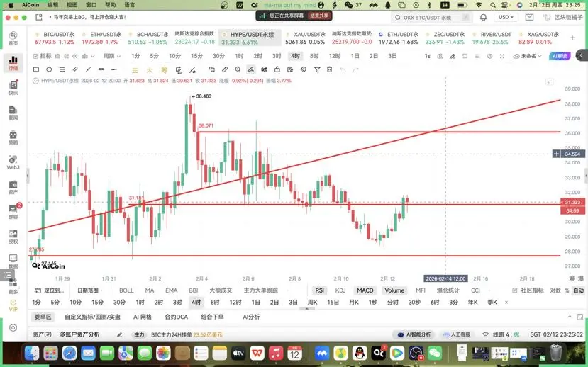Screen dimensions: 588x367
Task: Enable the BOLL indicator
Action: tap(126, 290)
